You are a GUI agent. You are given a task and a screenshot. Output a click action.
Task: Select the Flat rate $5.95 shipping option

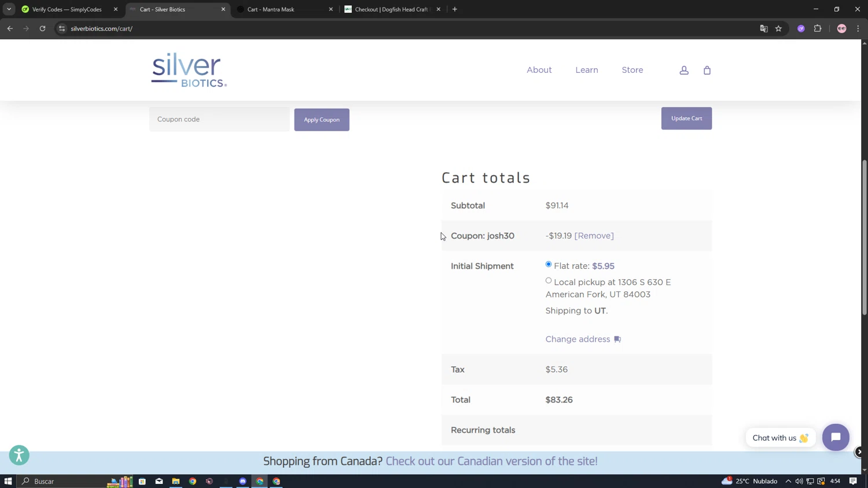(x=549, y=264)
